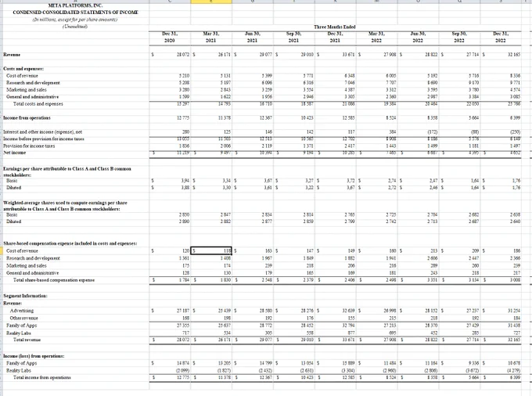
Task: Select the "Net income" row label
Action: point(14,153)
